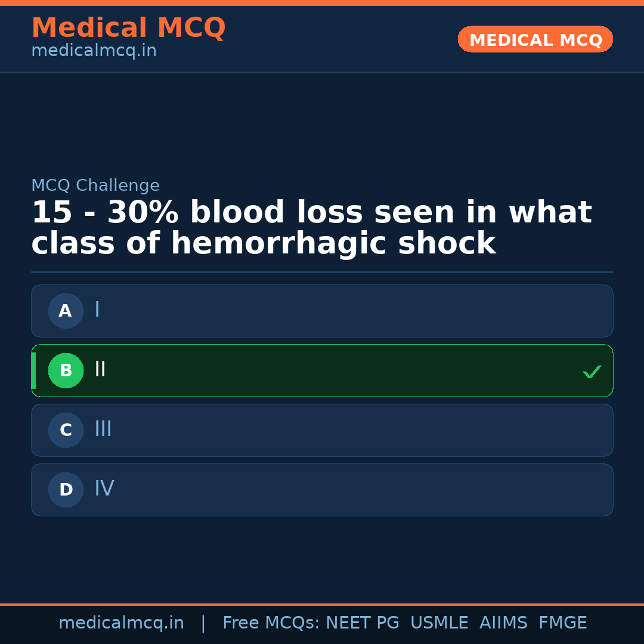Click the AIIMS footer label
The image size is (644, 644).
pos(504,622)
